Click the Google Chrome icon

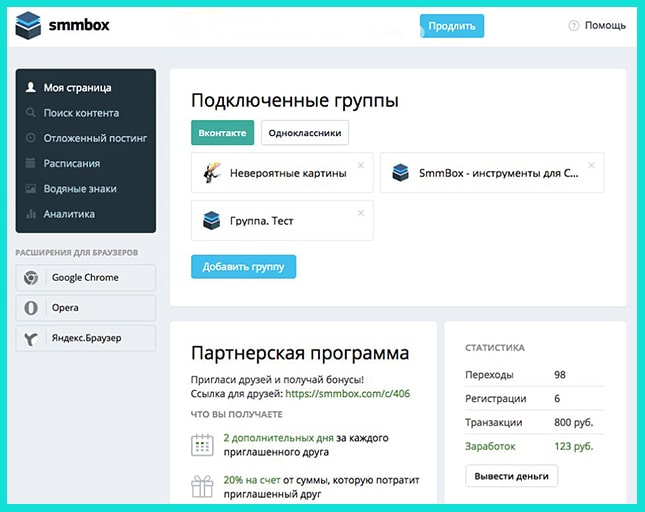(x=31, y=278)
